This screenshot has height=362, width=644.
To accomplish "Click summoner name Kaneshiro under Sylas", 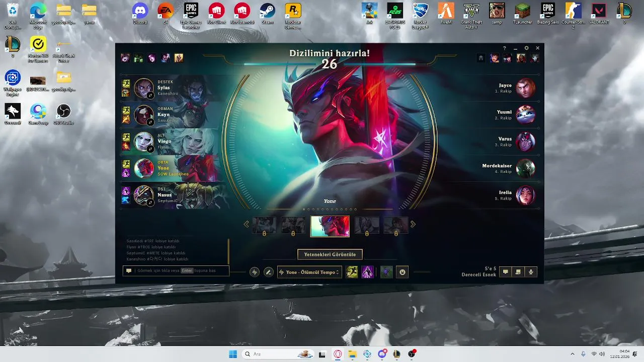I will click(169, 94).
